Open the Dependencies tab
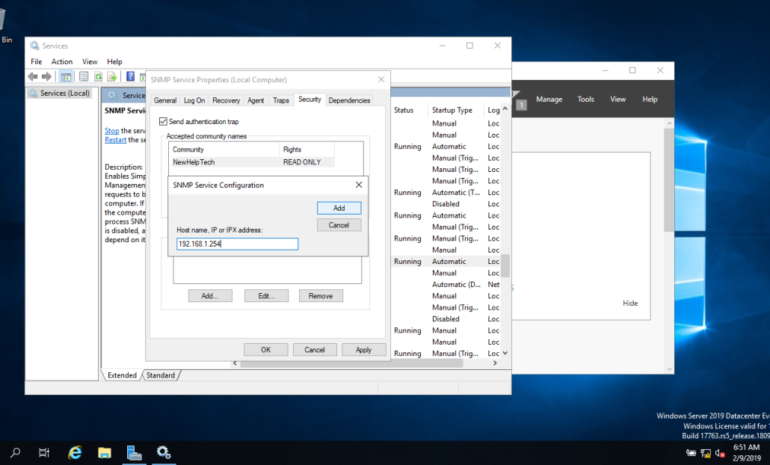The height and width of the screenshot is (465, 770). 349,100
